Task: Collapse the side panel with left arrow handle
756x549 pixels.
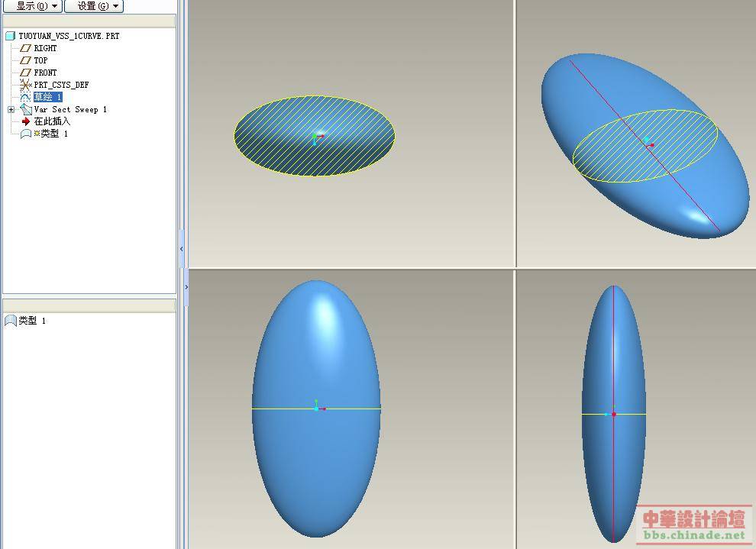Action: pyautogui.click(x=181, y=249)
